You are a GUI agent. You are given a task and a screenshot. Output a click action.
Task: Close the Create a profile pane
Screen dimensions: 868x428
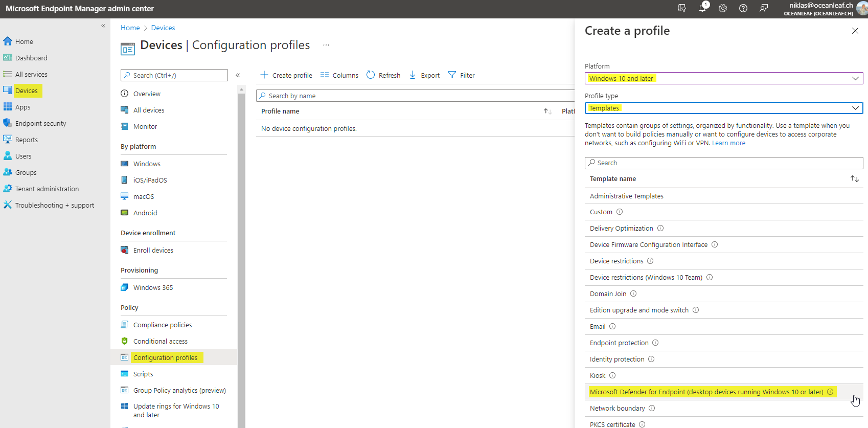(x=855, y=31)
